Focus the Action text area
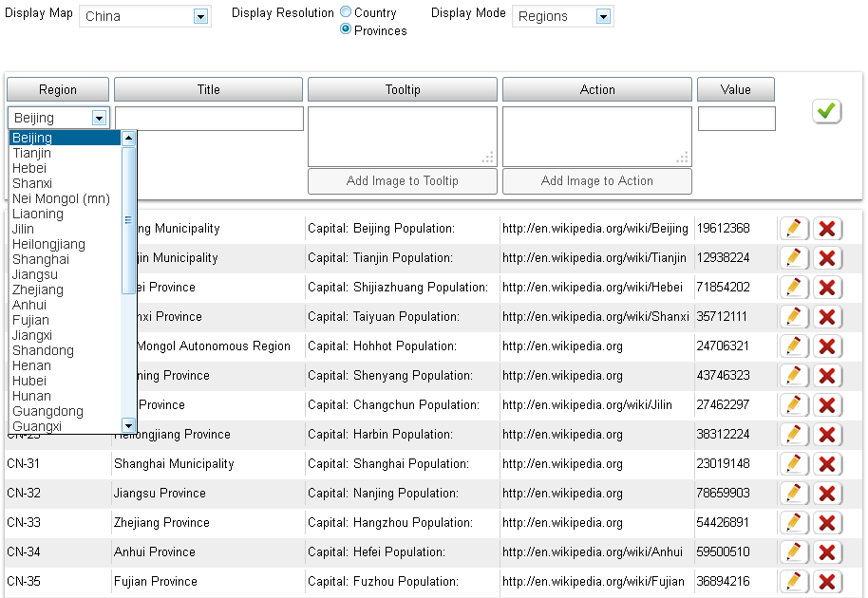 click(x=597, y=137)
